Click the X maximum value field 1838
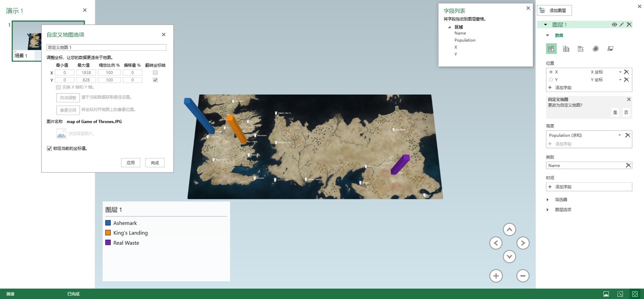Image resolution: width=644 pixels, height=299 pixels. point(86,72)
